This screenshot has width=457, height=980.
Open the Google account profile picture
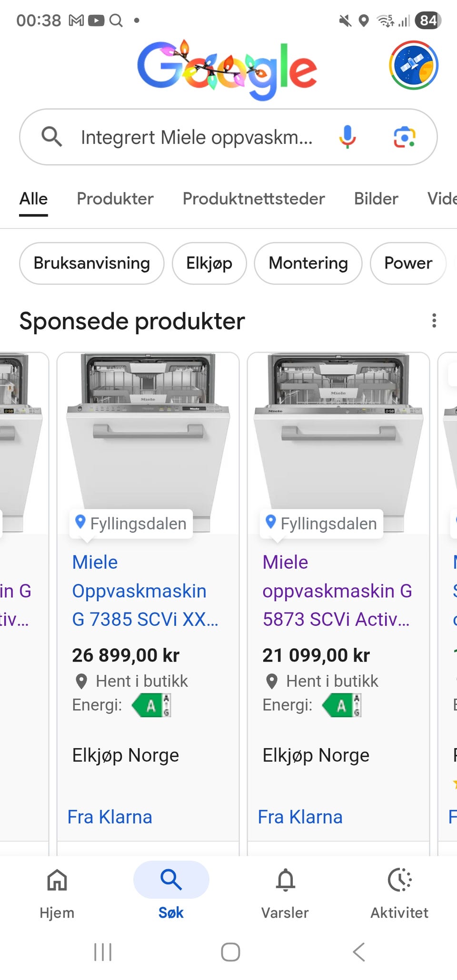coord(414,65)
